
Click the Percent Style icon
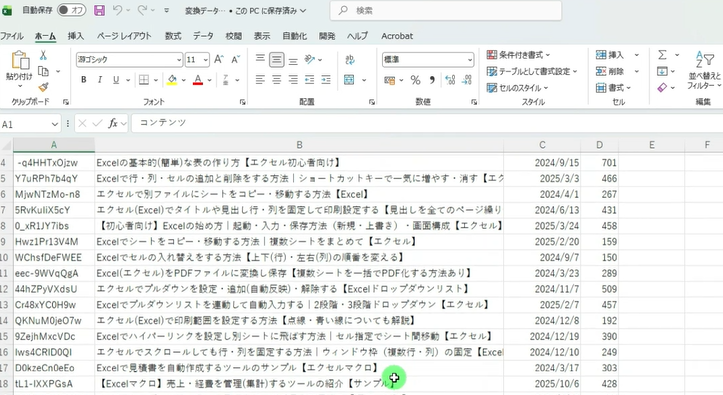coord(415,80)
